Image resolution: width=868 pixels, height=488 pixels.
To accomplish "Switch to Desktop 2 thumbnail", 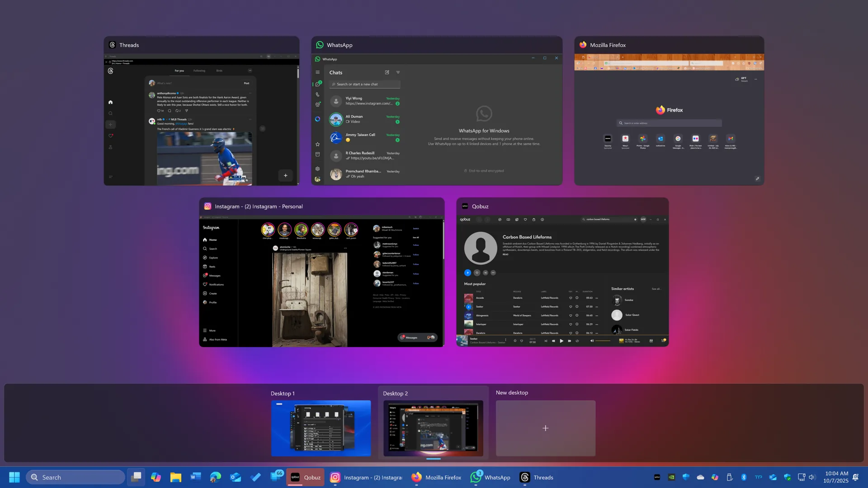I will [x=433, y=428].
